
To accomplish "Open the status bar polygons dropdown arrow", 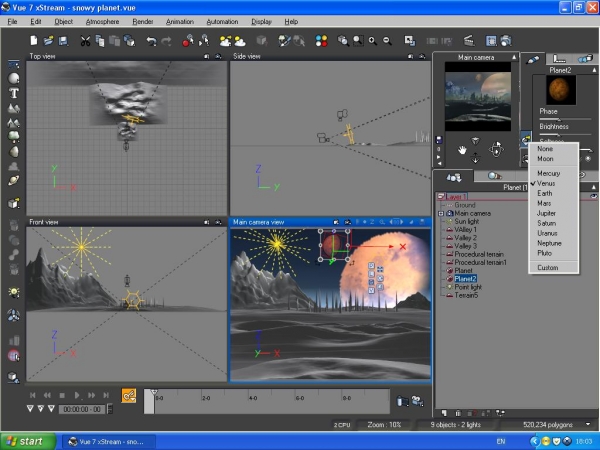I will pos(588,424).
